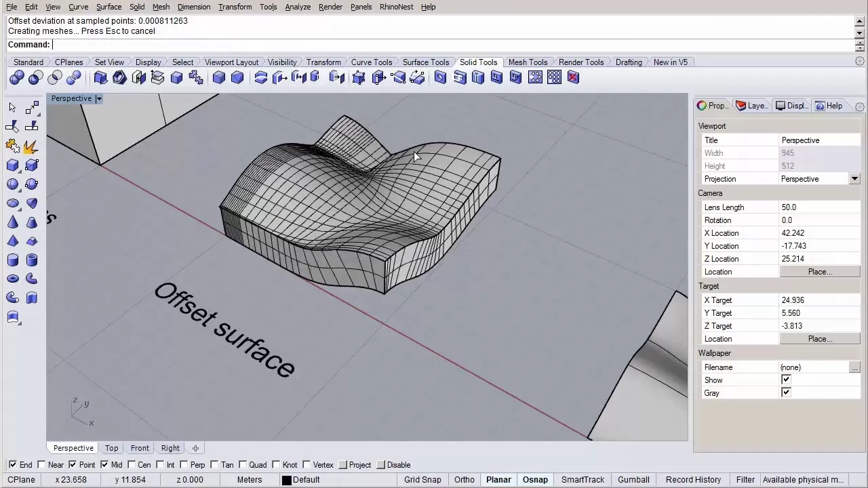Screen dimensions: 868x488
Task: Click the red X delete hole icon
Action: click(x=573, y=78)
